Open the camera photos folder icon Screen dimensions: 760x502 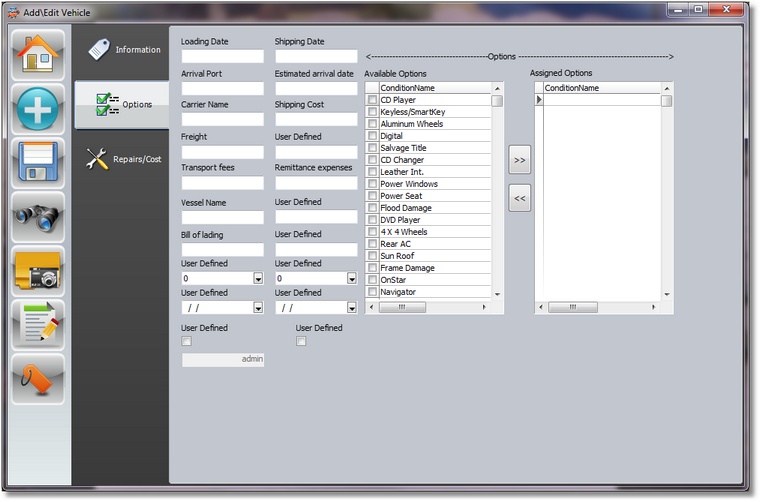[x=39, y=271]
